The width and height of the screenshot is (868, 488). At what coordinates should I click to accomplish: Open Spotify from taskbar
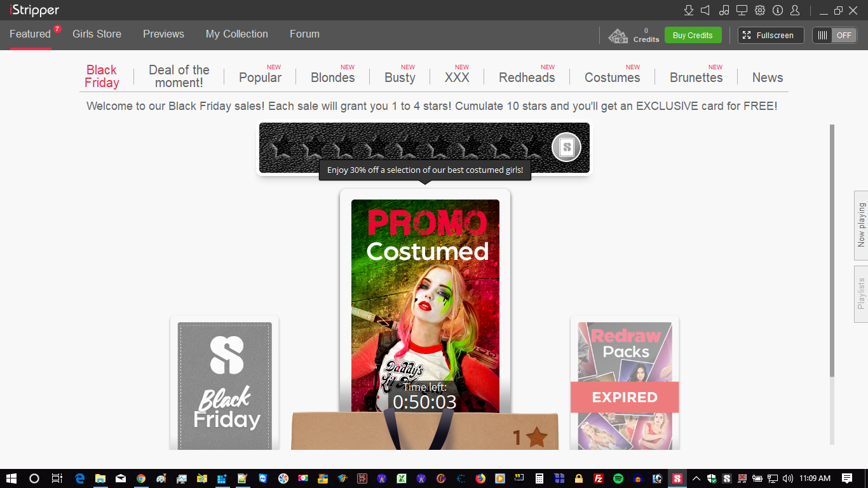(x=618, y=478)
